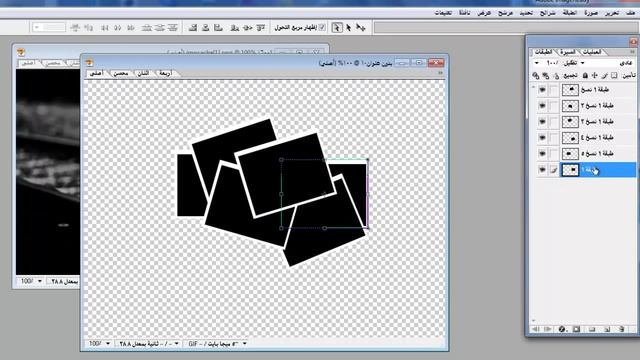Open the تعليمات help menu
The width and height of the screenshot is (640, 360).
coord(443,13)
